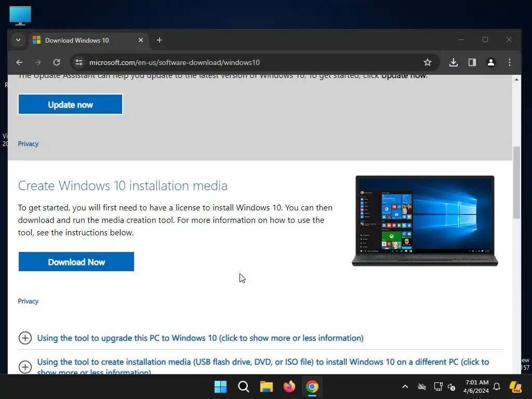Select the This PC desktop icon

point(20,16)
